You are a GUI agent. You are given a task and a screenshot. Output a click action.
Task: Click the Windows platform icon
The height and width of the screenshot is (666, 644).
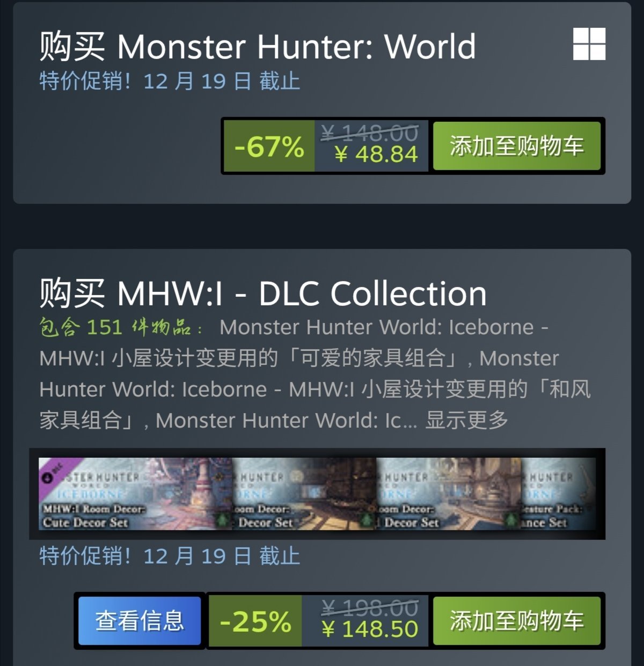[589, 43]
